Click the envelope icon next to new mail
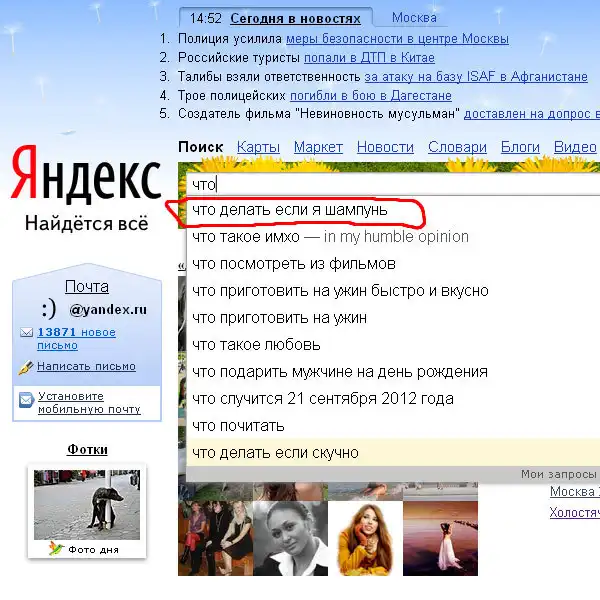The height and width of the screenshot is (600, 600). (x=26, y=333)
